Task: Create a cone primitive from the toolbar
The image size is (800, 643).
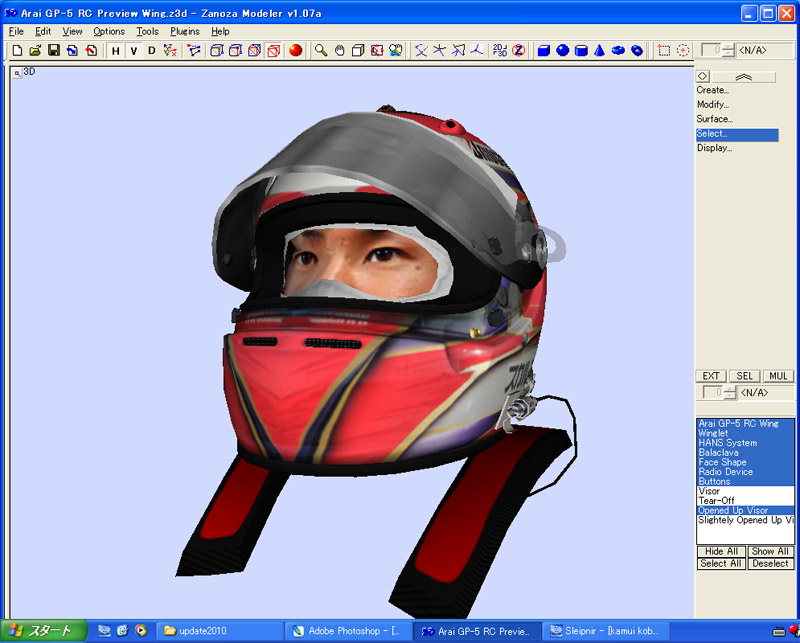Action: pos(599,50)
